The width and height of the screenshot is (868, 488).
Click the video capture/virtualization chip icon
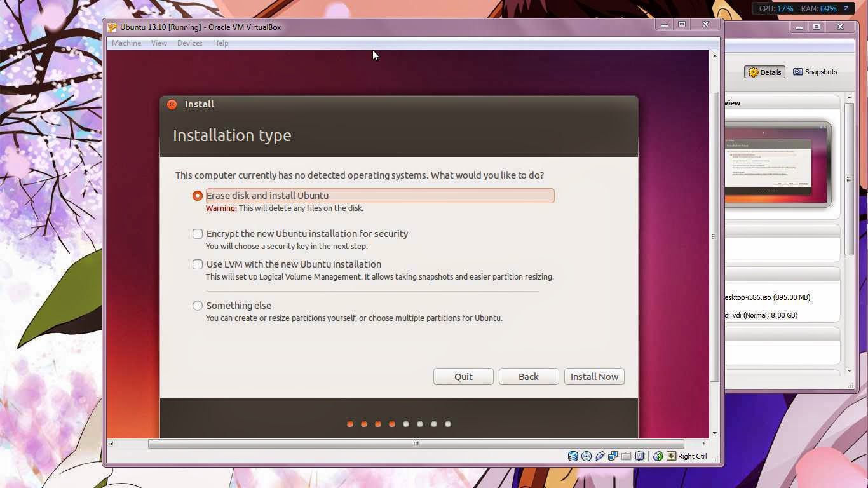(640, 456)
